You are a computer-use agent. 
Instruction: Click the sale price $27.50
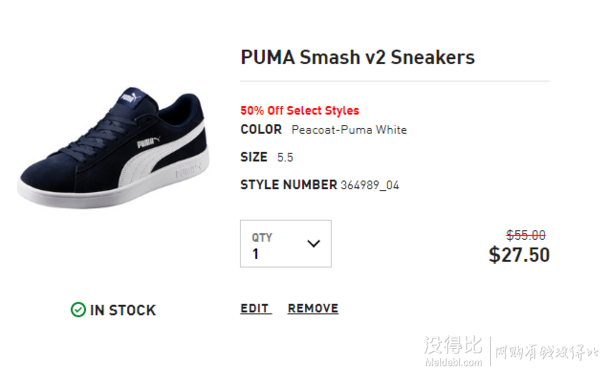(x=519, y=255)
